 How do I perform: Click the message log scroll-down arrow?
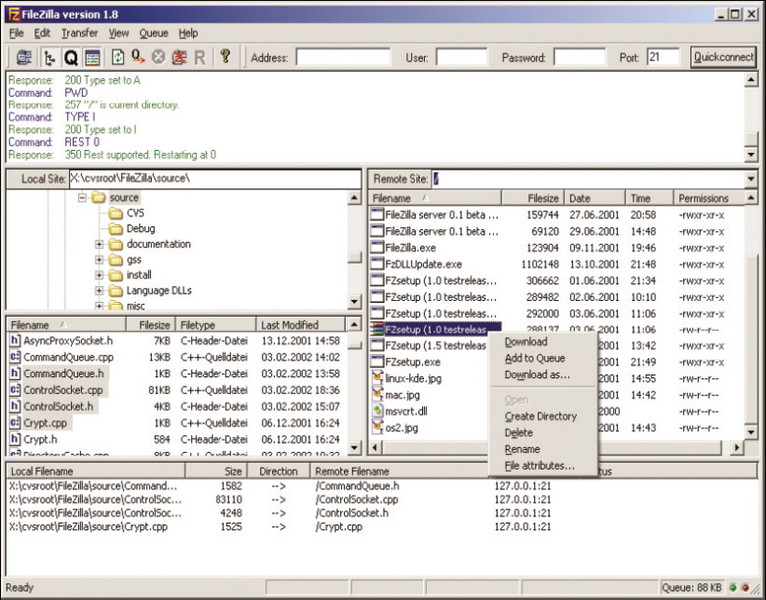pyautogui.click(x=751, y=155)
